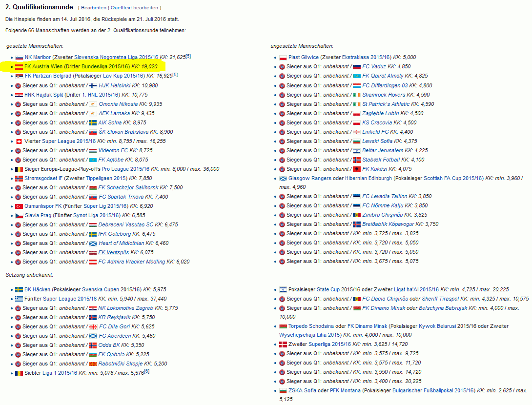
Task: Open the FK Austria Wien link
Action: pyautogui.click(x=43, y=66)
